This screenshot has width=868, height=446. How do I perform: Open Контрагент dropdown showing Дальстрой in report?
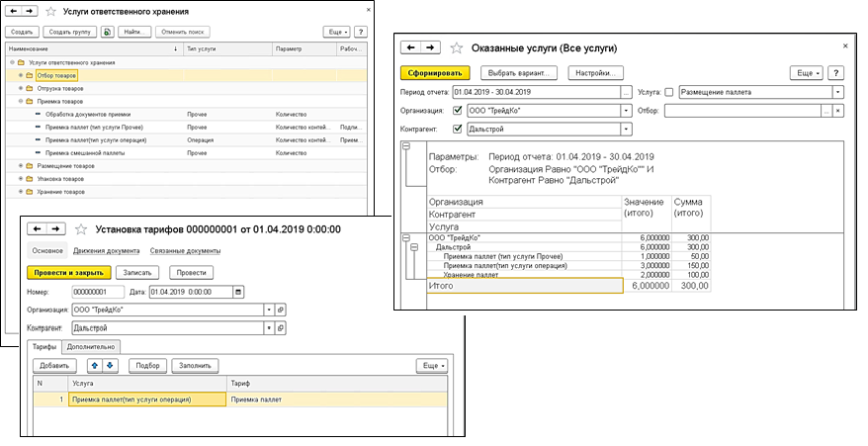(x=626, y=130)
